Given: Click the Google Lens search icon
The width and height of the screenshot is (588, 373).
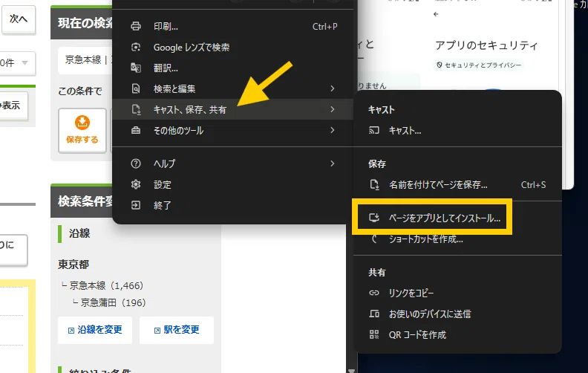Looking at the screenshot, I should click(x=136, y=48).
